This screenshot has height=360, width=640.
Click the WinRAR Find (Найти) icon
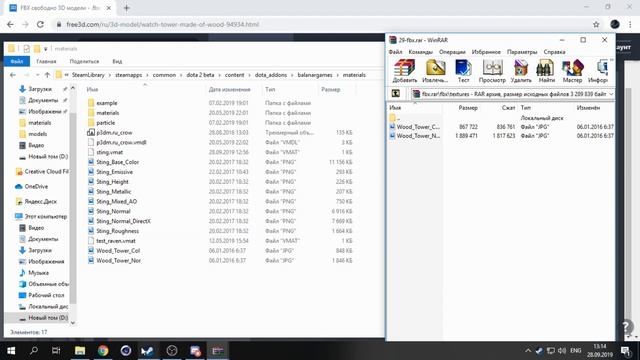[x=546, y=71]
